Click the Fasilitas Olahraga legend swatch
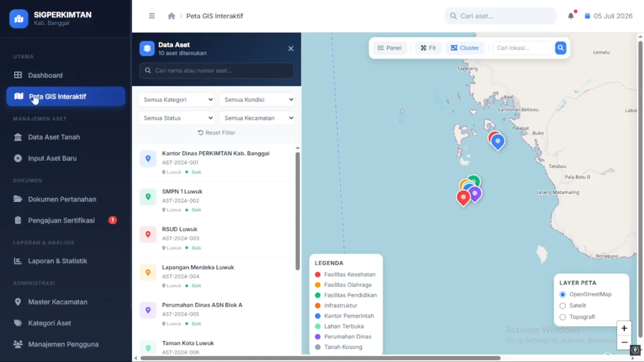 pyautogui.click(x=318, y=285)
